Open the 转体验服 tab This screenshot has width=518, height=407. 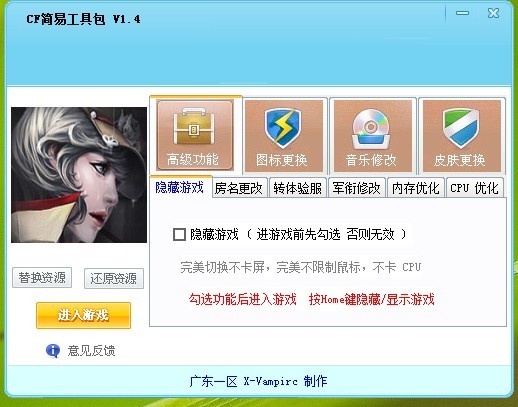coord(298,188)
